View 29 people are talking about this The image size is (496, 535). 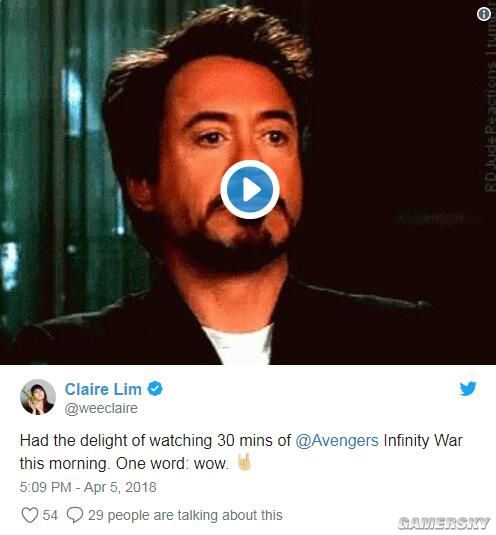[x=185, y=515]
